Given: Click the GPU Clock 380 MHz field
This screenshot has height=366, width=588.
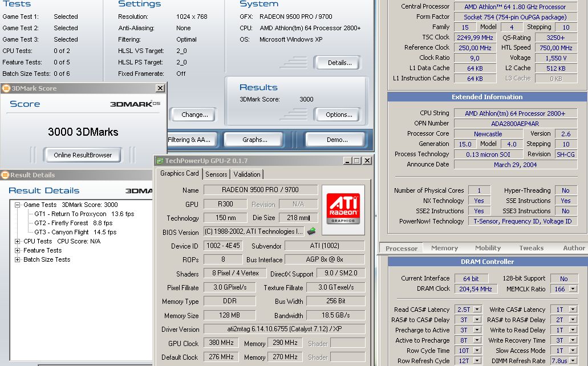Looking at the screenshot, I should tap(221, 343).
